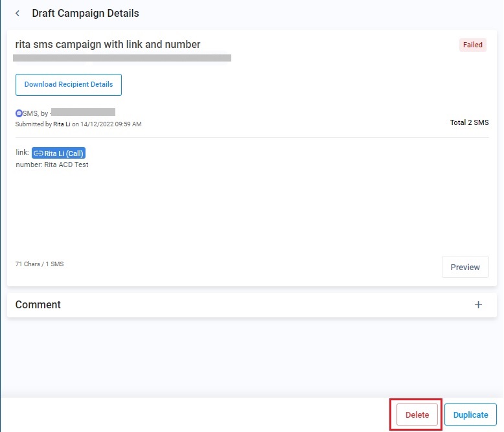Click the blue SMS channel icon

(19, 113)
